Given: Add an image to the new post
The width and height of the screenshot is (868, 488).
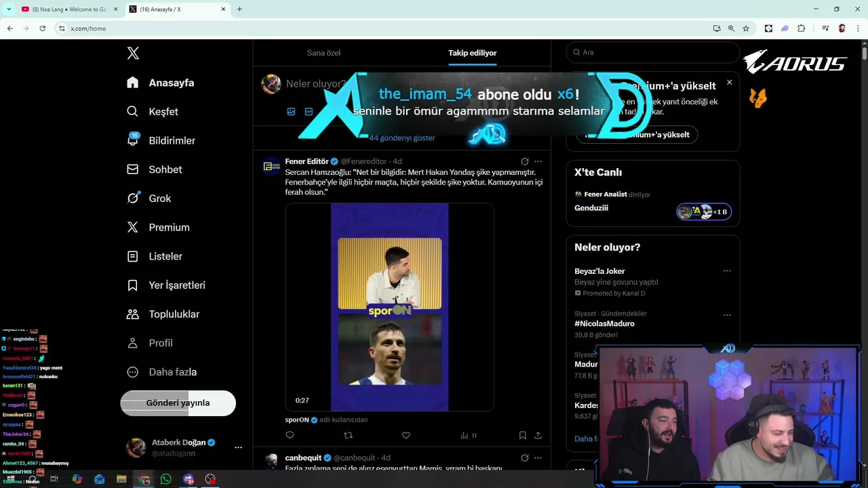Looking at the screenshot, I should (x=291, y=111).
